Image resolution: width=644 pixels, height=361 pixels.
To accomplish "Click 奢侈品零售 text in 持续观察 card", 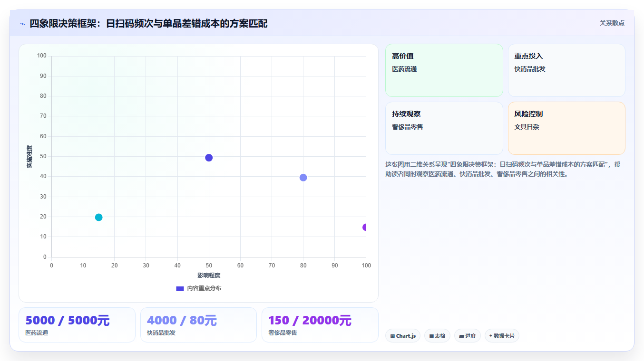I will pos(408,127).
